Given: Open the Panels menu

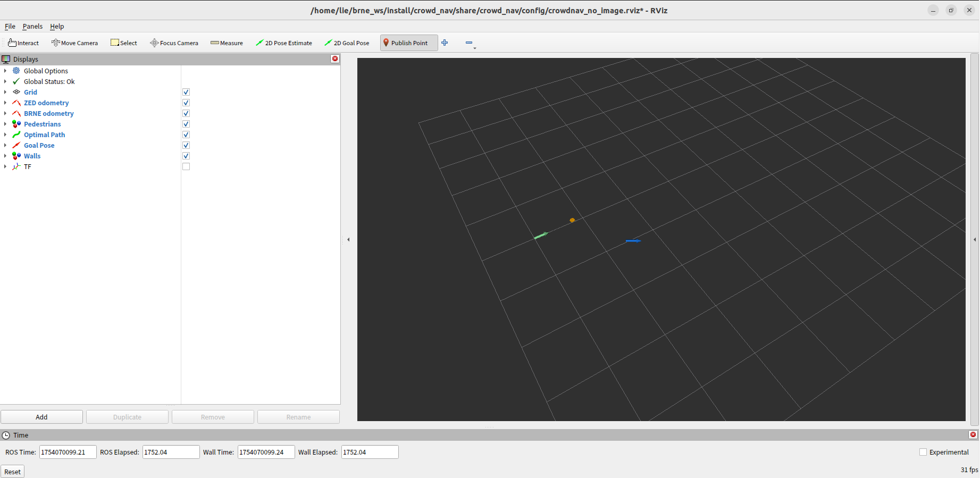Looking at the screenshot, I should tap(32, 26).
